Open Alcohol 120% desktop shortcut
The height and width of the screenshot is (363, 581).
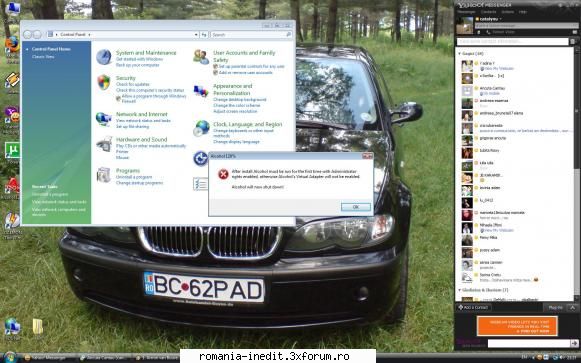[x=12, y=185]
